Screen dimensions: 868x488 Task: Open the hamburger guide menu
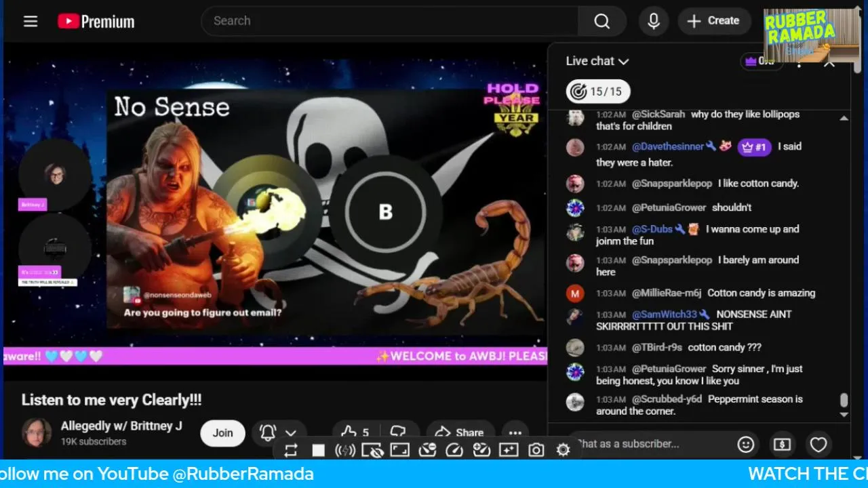coord(31,21)
